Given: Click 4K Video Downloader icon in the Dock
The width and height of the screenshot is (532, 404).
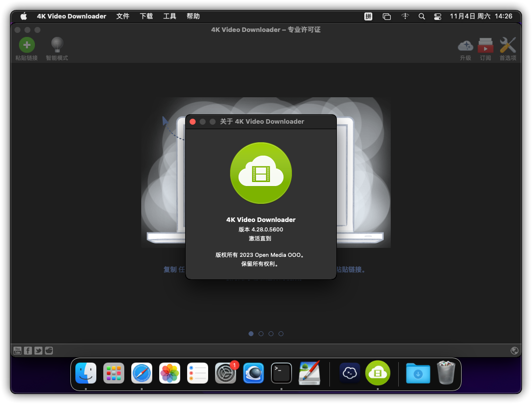Looking at the screenshot, I should click(378, 373).
